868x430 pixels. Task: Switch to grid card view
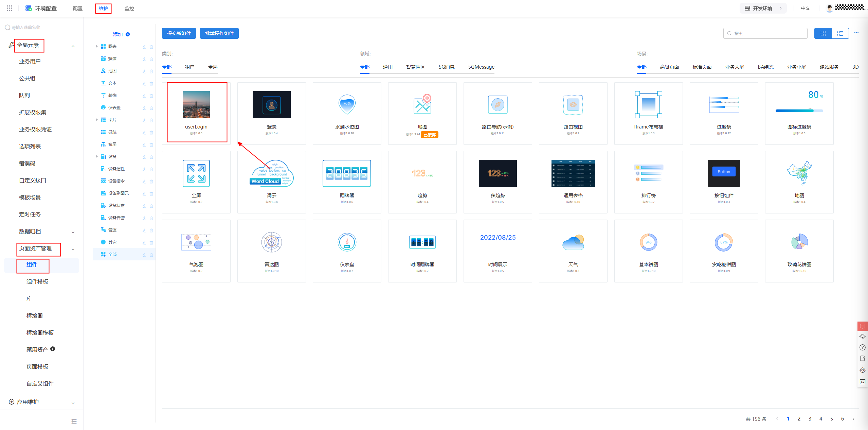pyautogui.click(x=823, y=33)
